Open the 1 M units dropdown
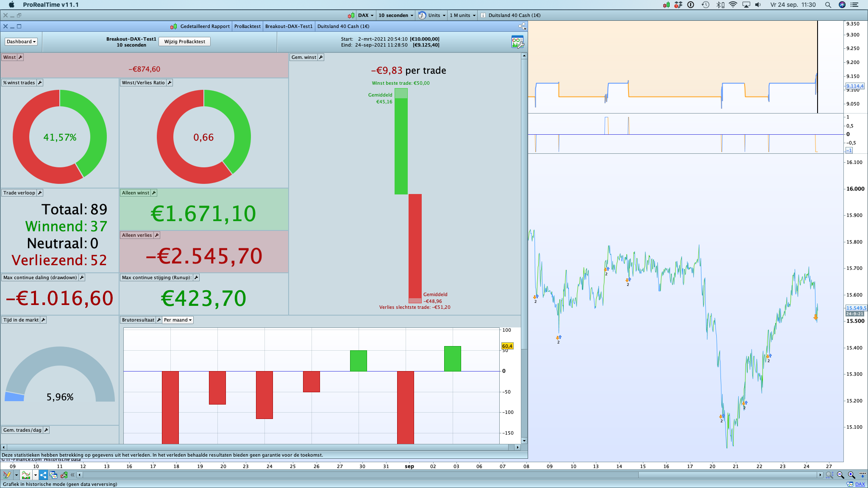Screen dimensions: 868x488 [462, 15]
